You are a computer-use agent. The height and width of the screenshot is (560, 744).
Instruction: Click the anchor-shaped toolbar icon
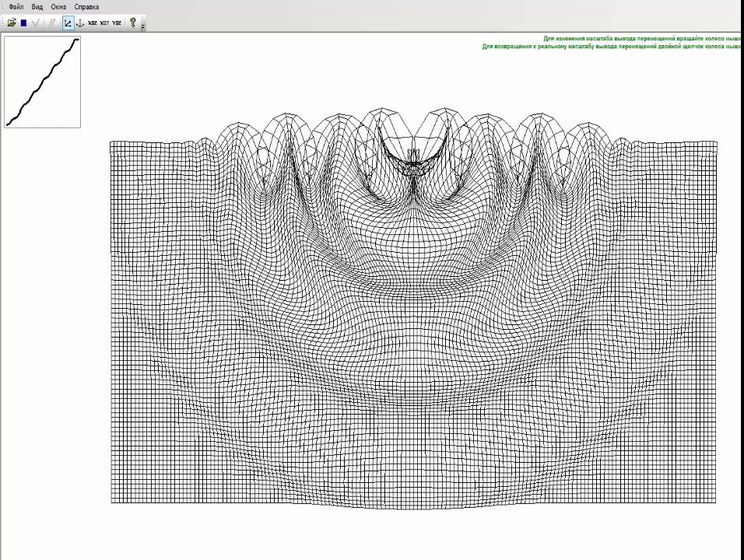(x=79, y=23)
